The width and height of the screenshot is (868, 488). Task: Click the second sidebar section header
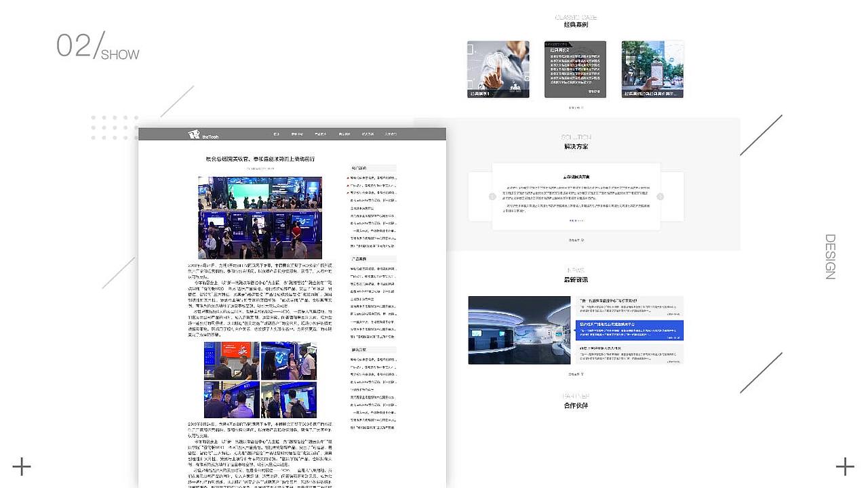point(372,259)
